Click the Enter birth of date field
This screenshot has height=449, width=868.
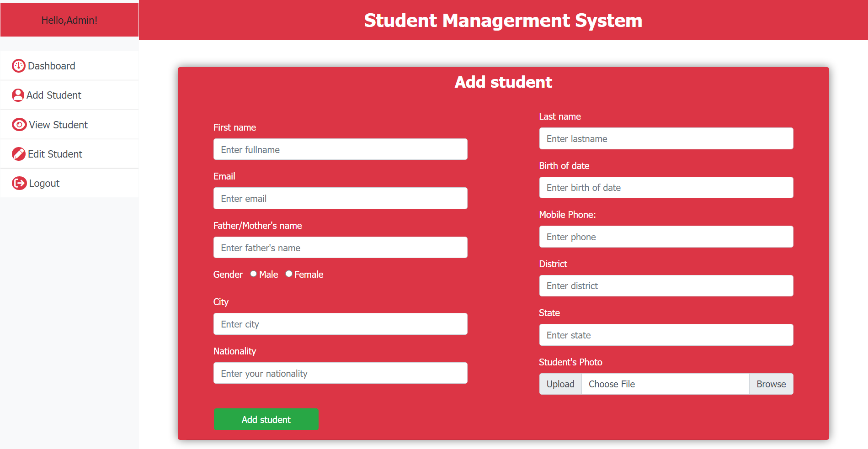[x=666, y=187]
